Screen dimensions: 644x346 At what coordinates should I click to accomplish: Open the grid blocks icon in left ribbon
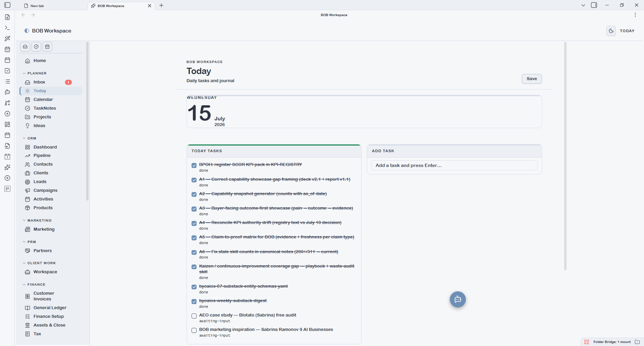(x=7, y=124)
